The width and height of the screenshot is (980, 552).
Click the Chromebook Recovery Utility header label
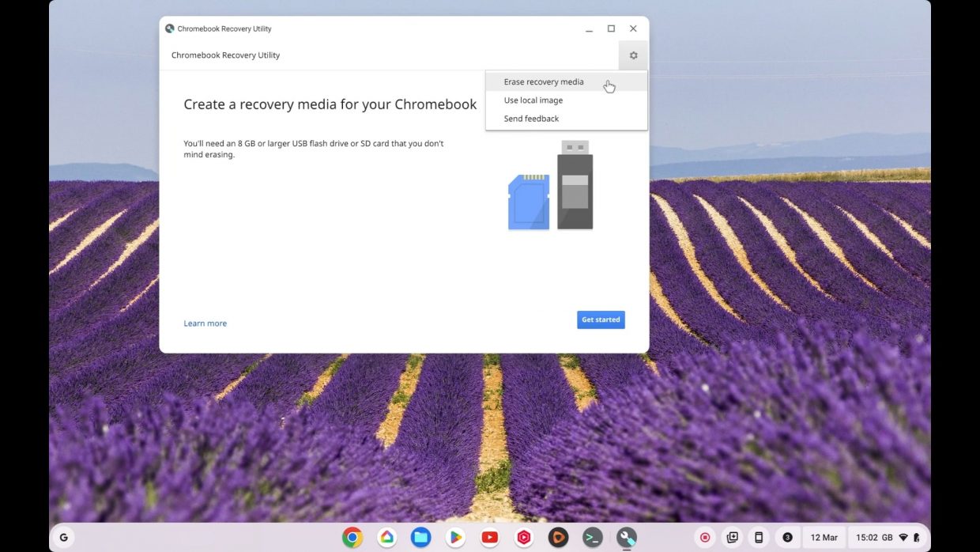click(x=225, y=55)
